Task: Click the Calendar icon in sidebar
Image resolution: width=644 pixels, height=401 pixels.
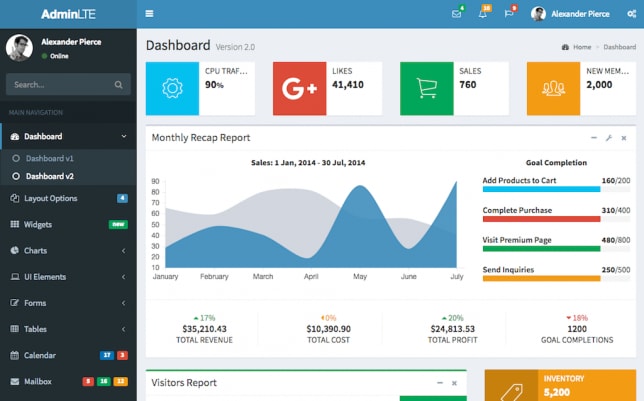Action: (15, 355)
